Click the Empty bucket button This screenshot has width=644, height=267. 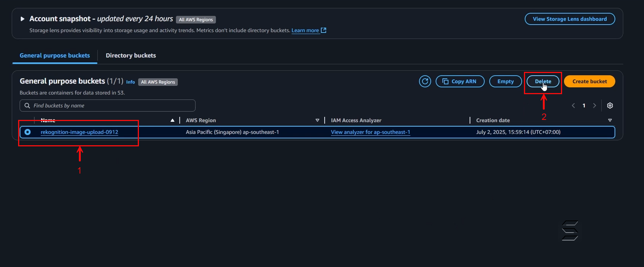505,81
